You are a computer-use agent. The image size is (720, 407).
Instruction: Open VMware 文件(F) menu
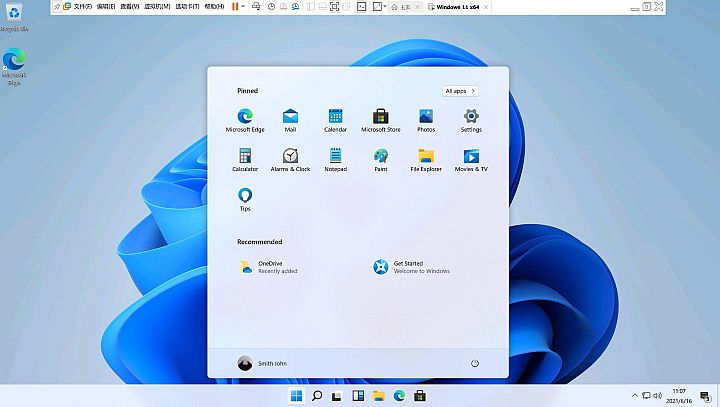[83, 7]
